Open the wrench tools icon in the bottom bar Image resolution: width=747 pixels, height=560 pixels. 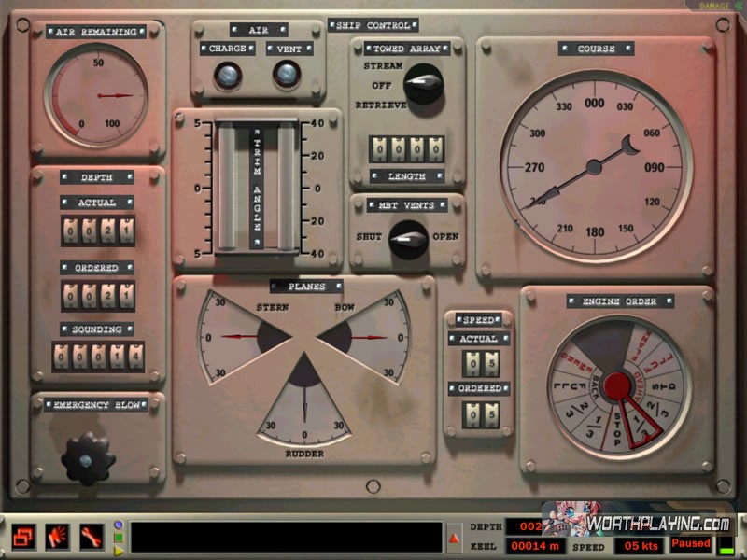tap(92, 536)
